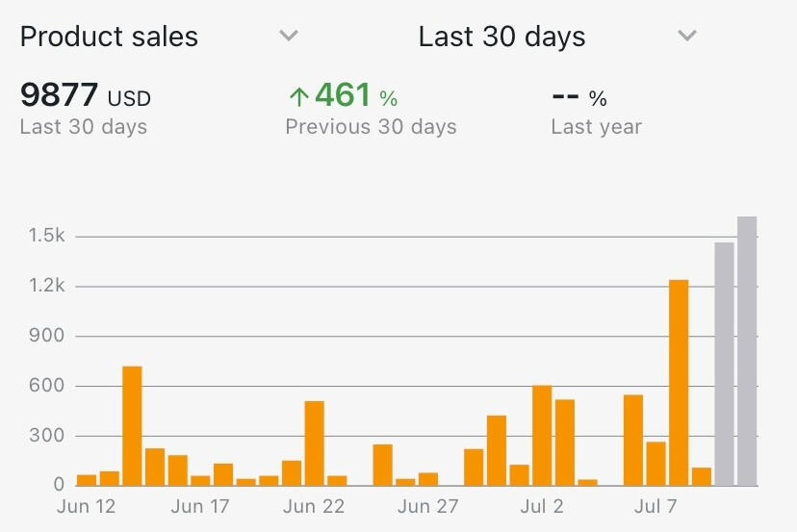This screenshot has width=797, height=532.
Task: Click the first gray bar near 1.5k
Action: [x=724, y=364]
